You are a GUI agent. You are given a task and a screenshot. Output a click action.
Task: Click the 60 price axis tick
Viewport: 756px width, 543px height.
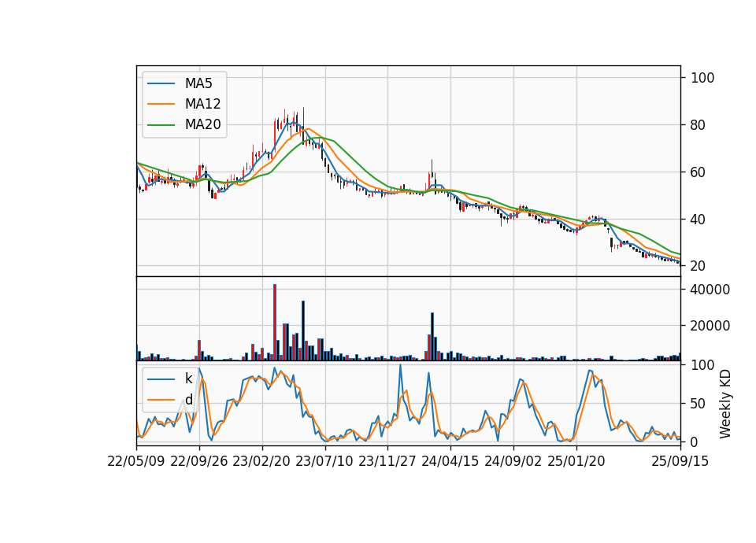(698, 172)
